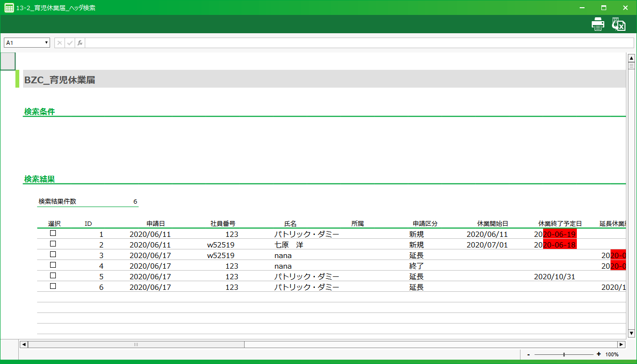Screen dimensions: 637x364
Task: Click the fx insert function icon
Action: pos(80,43)
